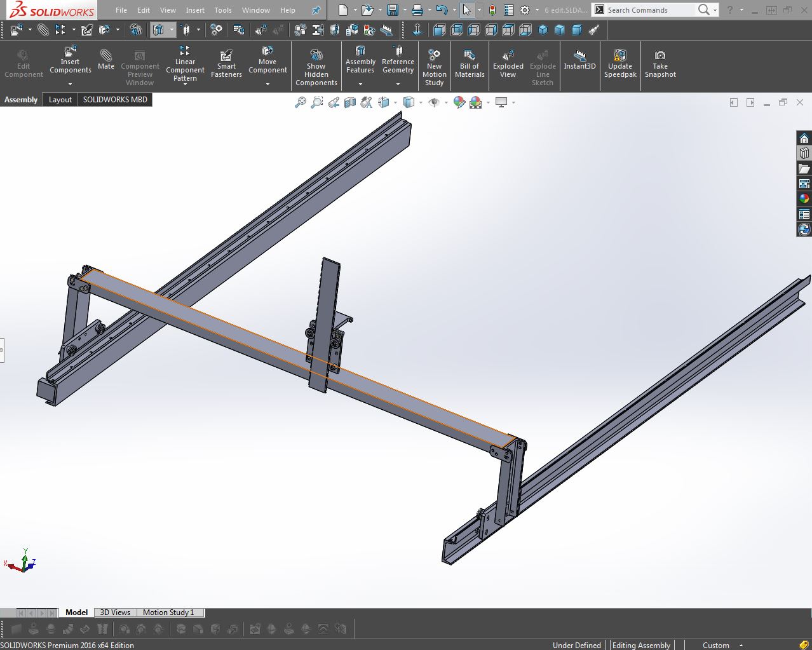The image size is (812, 650).
Task: Click the Move Component tool
Action: tap(267, 61)
